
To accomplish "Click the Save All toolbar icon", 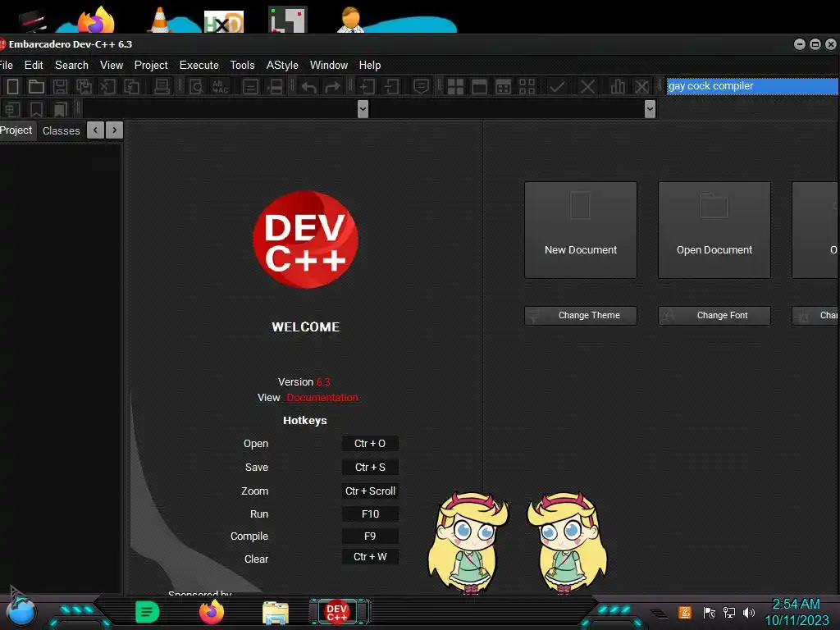I will coord(84,86).
